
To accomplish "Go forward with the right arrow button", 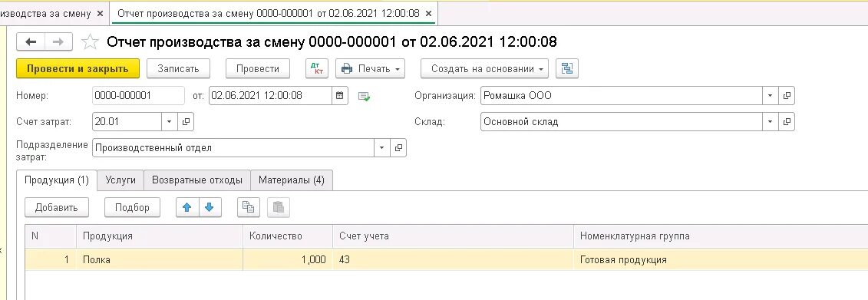I will (58, 41).
